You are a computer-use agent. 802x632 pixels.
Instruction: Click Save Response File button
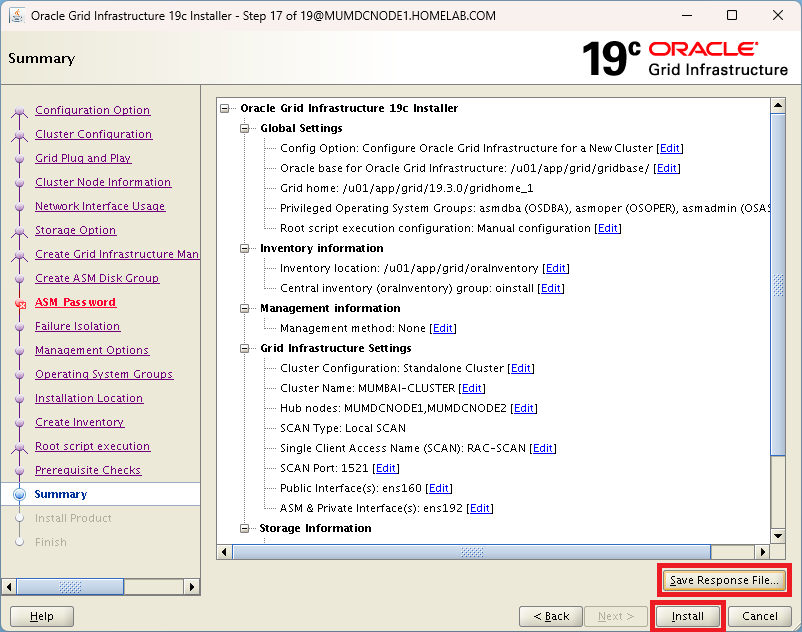click(724, 580)
